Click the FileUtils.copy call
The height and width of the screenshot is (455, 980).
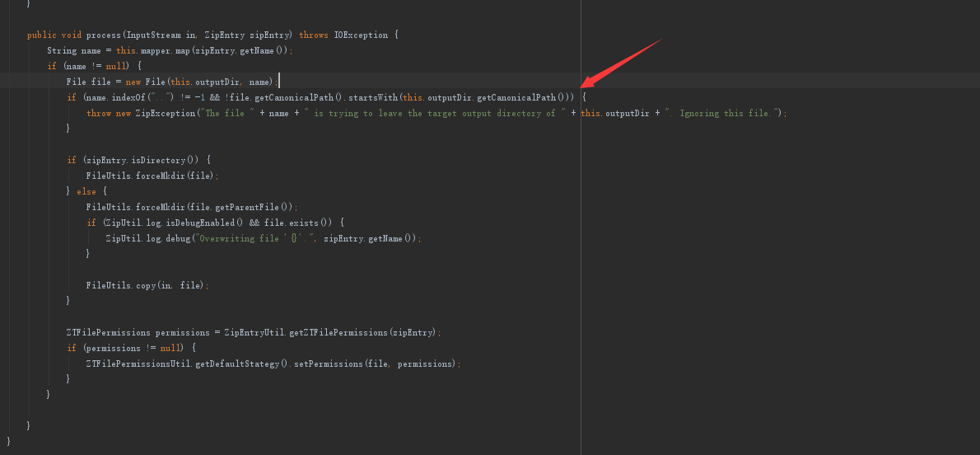pyautogui.click(x=121, y=285)
